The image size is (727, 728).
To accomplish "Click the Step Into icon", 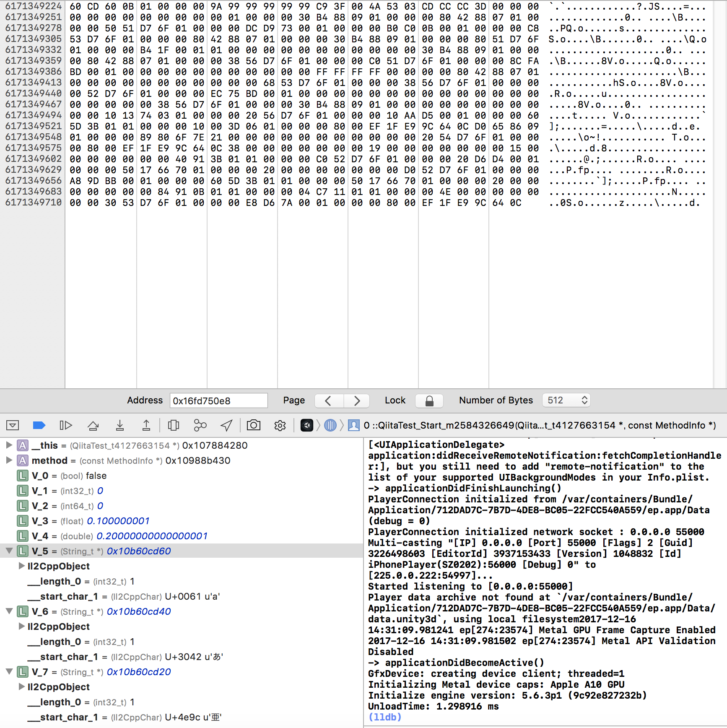I will pos(120,425).
